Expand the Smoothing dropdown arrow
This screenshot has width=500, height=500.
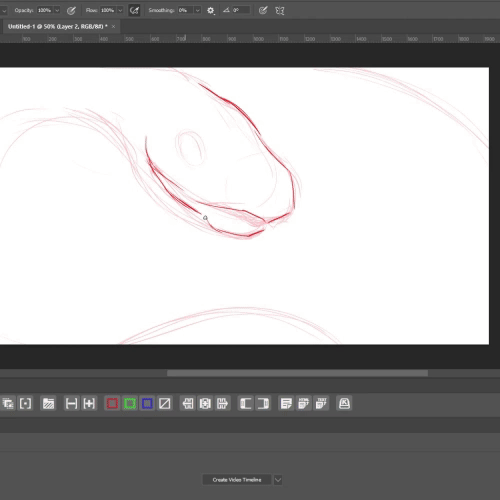[197, 11]
